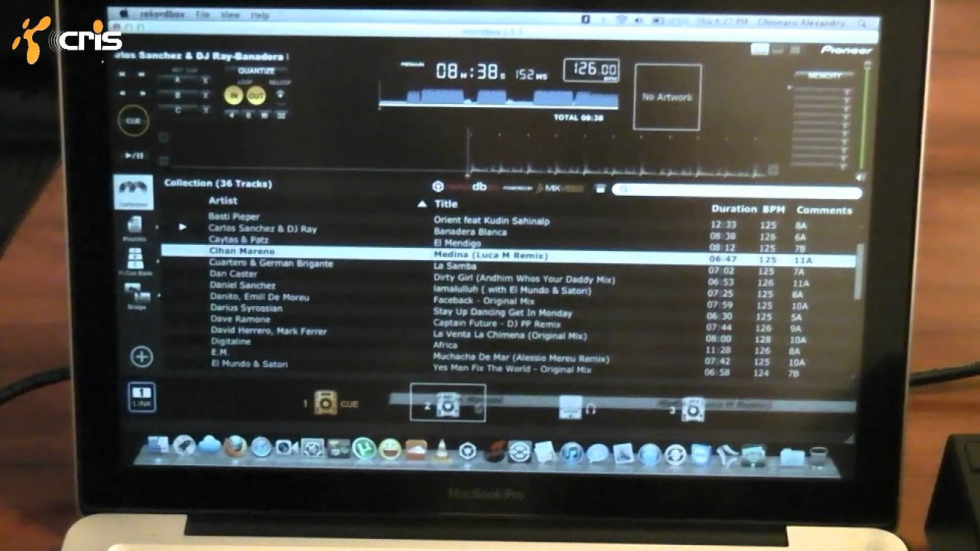Open the View menu
Image resolution: width=980 pixels, height=551 pixels.
pyautogui.click(x=230, y=15)
